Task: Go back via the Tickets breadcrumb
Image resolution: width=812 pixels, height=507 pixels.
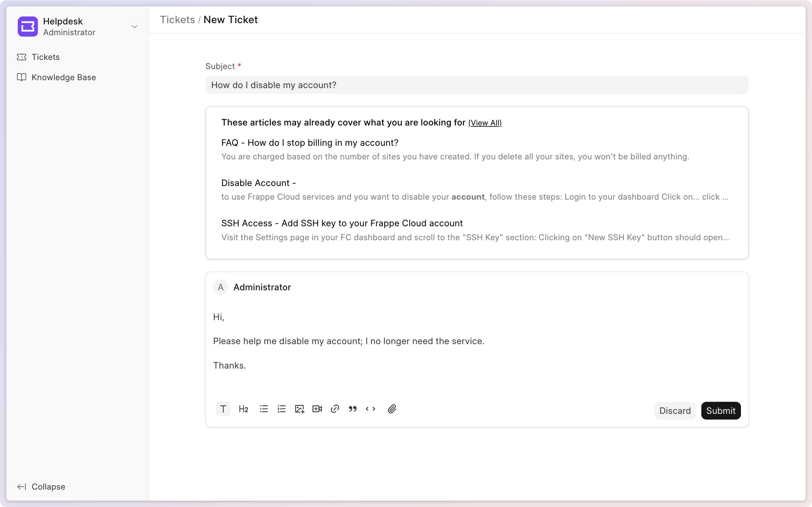Action: click(x=178, y=19)
